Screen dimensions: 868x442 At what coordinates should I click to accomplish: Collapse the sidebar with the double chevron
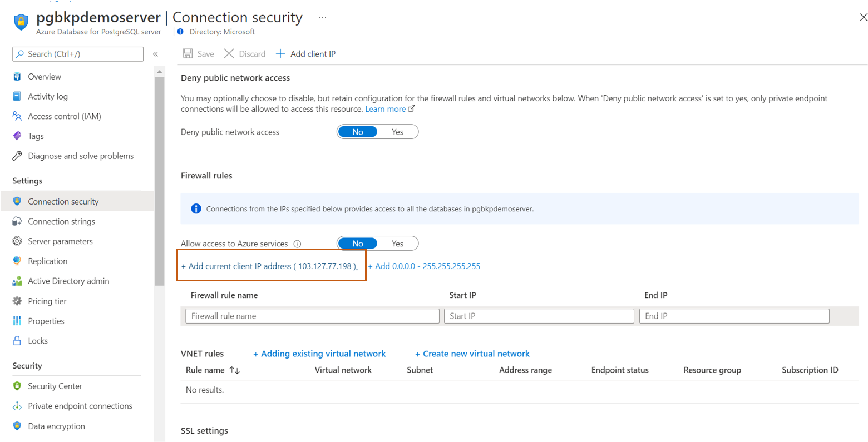155,54
